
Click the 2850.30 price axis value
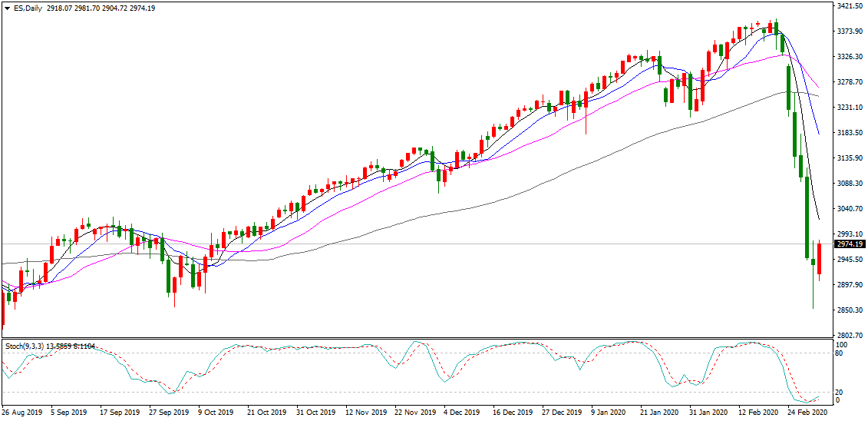[849, 310]
